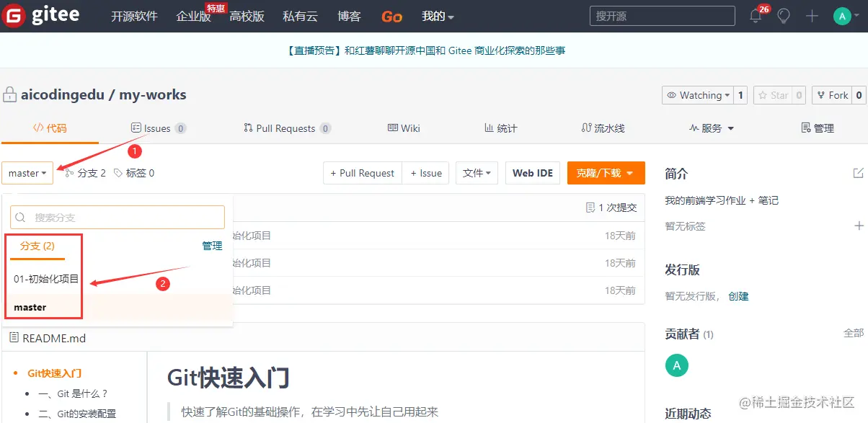Click the lightbulb tips icon
Viewport: 868px width, 423px height.
click(x=784, y=16)
